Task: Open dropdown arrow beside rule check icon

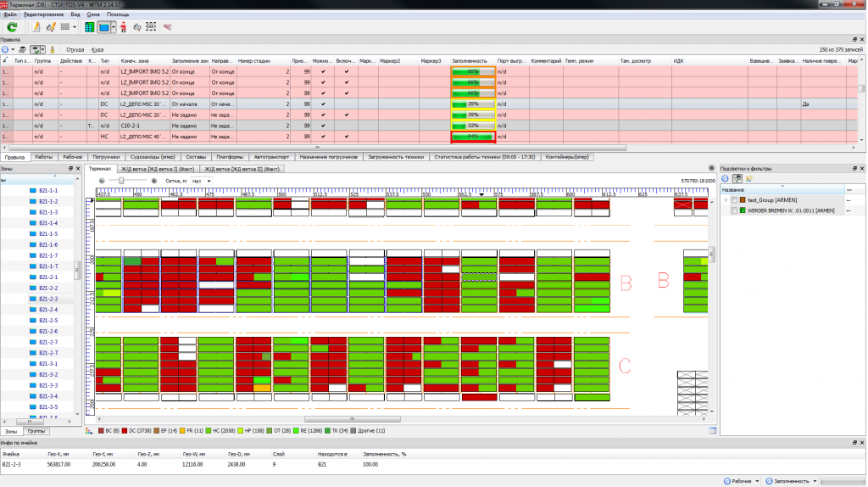Action: coord(42,50)
